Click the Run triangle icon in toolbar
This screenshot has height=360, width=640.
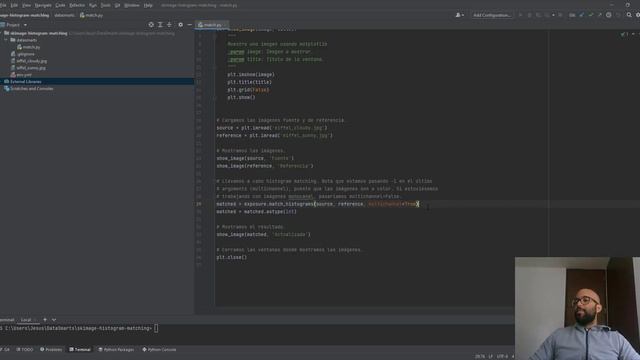click(520, 15)
